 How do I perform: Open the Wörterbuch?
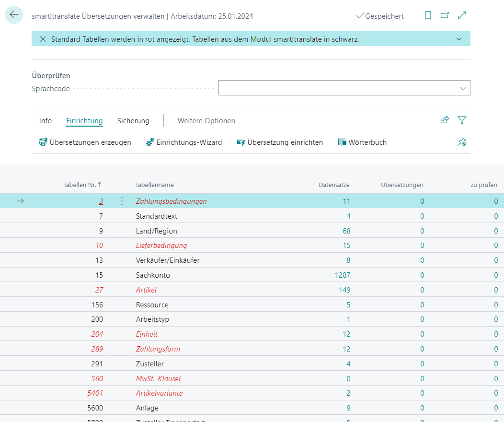tap(362, 142)
